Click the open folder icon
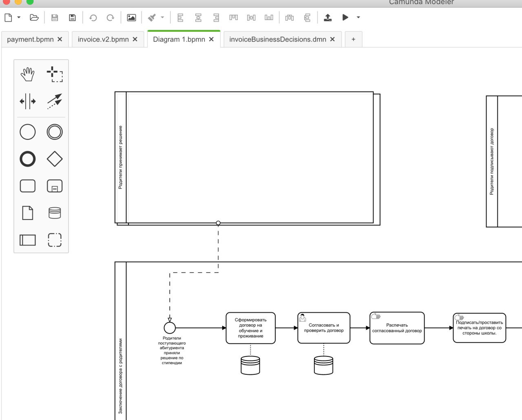522x420 pixels. pyautogui.click(x=34, y=18)
